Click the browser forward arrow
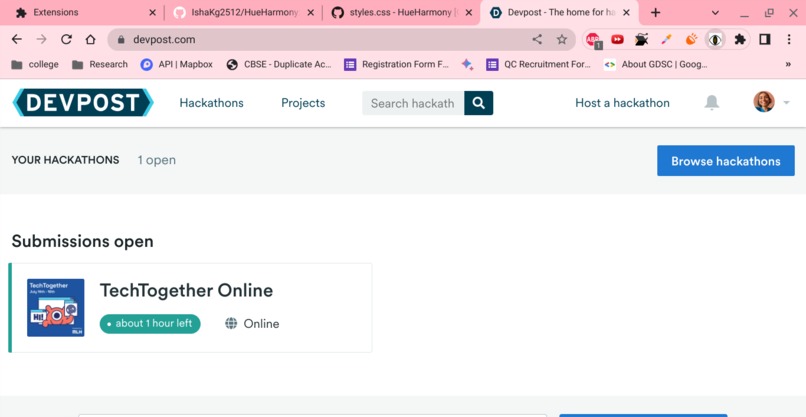Viewport: 806px width, 417px height. [x=41, y=40]
